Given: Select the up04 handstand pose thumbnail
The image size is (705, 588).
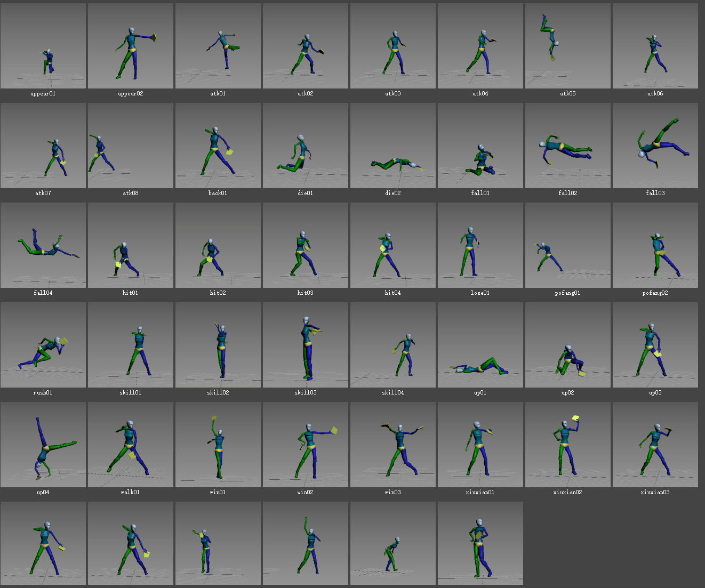Looking at the screenshot, I should point(43,445).
